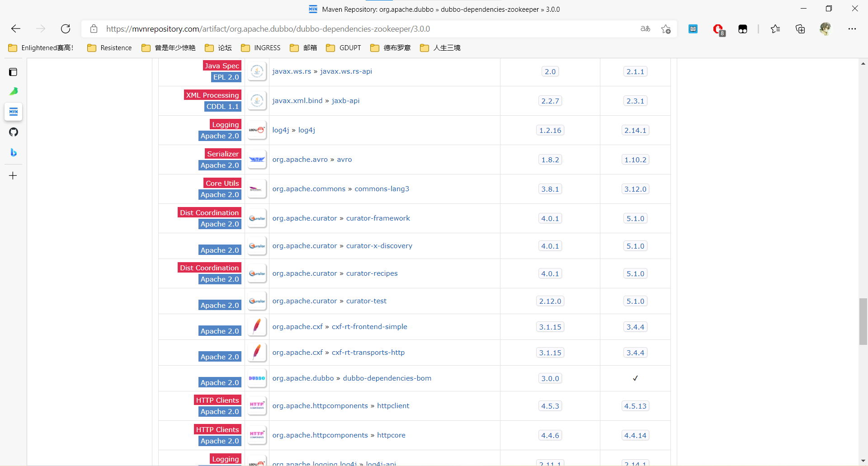Click the Serializer category tag
The width and height of the screenshot is (868, 466).
coord(223,154)
